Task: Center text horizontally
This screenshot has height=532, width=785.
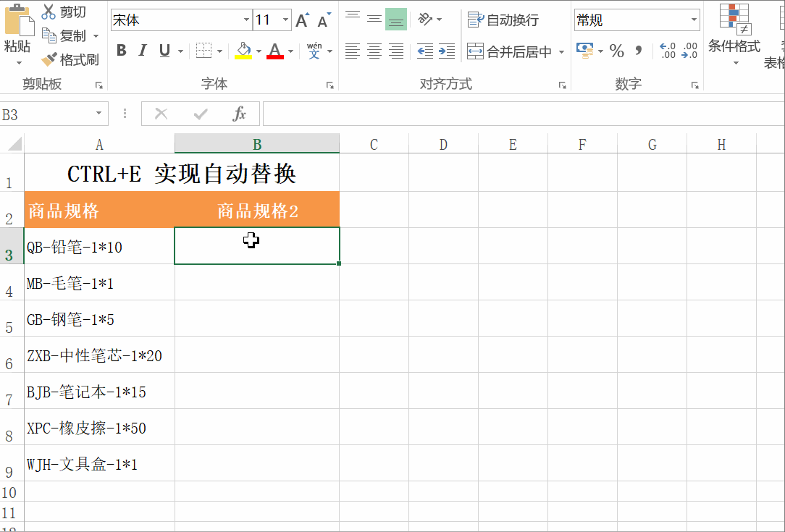Action: (x=374, y=51)
